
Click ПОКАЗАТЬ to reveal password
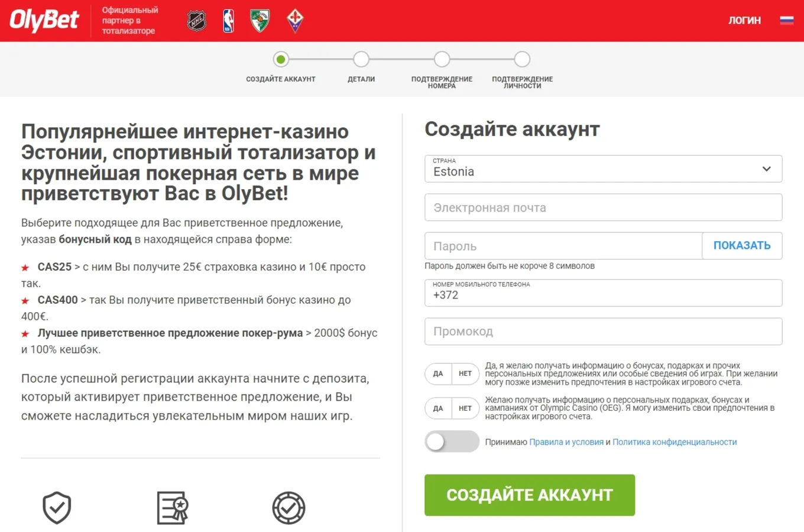(742, 246)
